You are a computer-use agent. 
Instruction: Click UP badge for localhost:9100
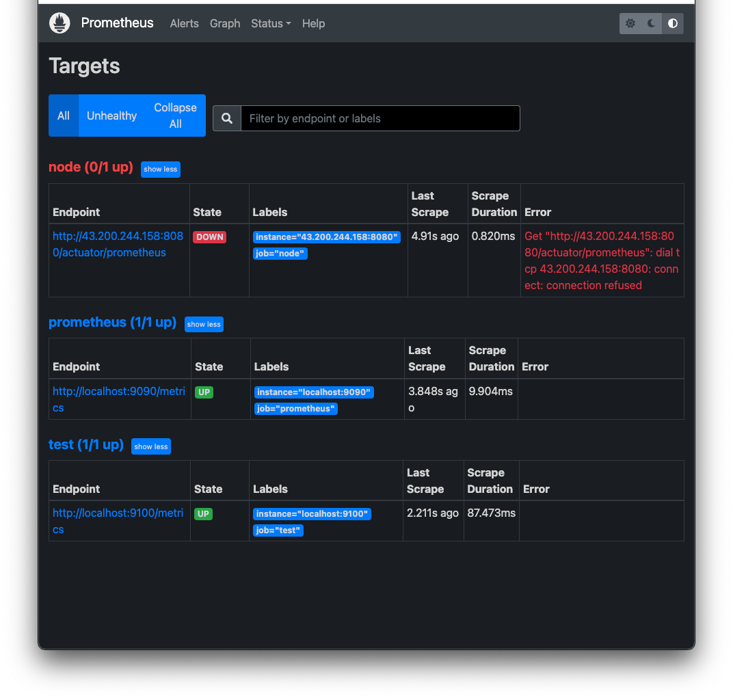(203, 514)
